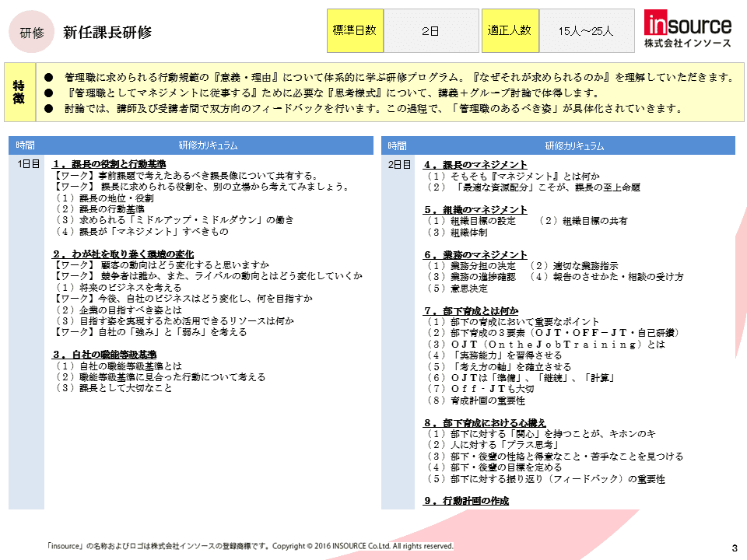
Task: Click heading '４．課長のマネジメント'
Action: pyautogui.click(x=475, y=165)
